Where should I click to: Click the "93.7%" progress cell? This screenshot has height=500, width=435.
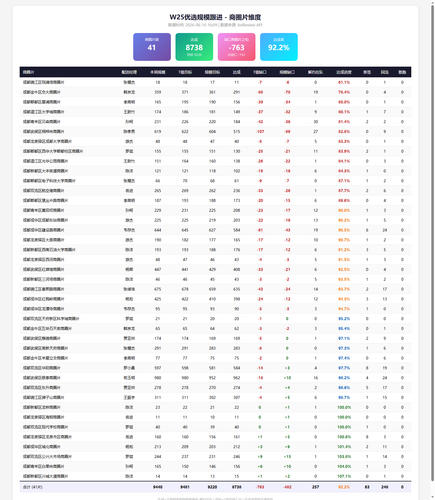tap(344, 289)
